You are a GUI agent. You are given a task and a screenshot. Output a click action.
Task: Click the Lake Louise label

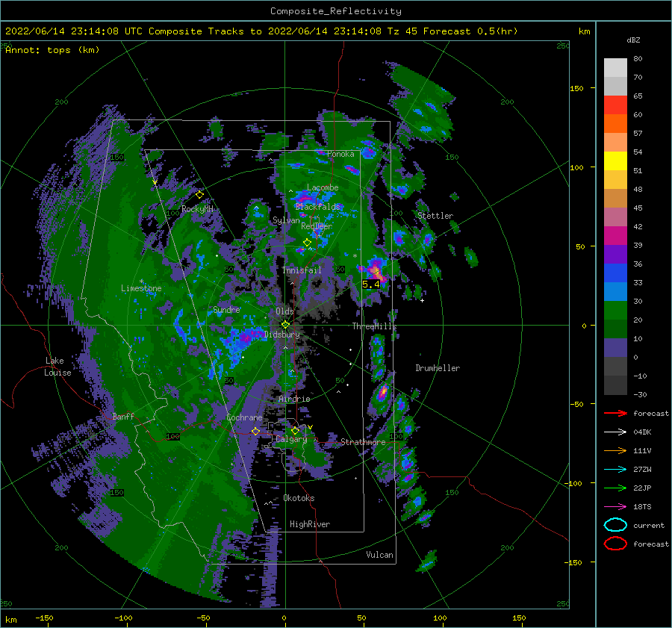pyautogui.click(x=57, y=367)
